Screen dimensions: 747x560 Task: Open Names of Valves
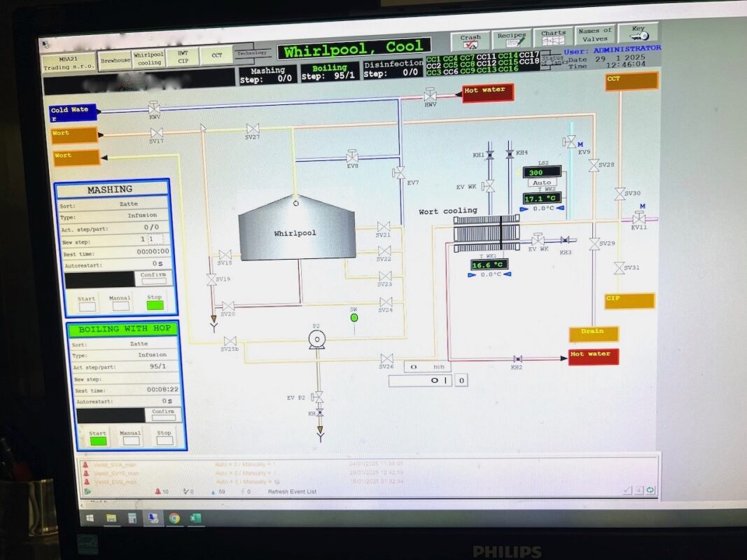(x=594, y=35)
